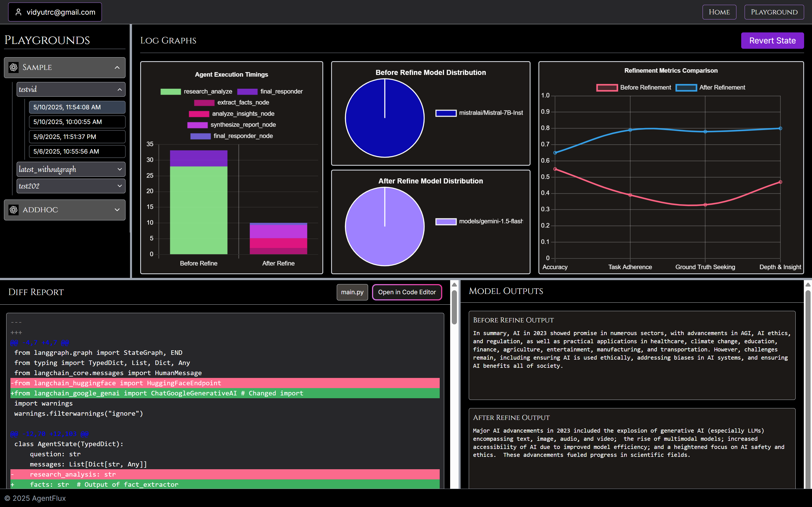The image size is (812, 507).
Task: Click the user profile icon beside email
Action: (x=18, y=12)
